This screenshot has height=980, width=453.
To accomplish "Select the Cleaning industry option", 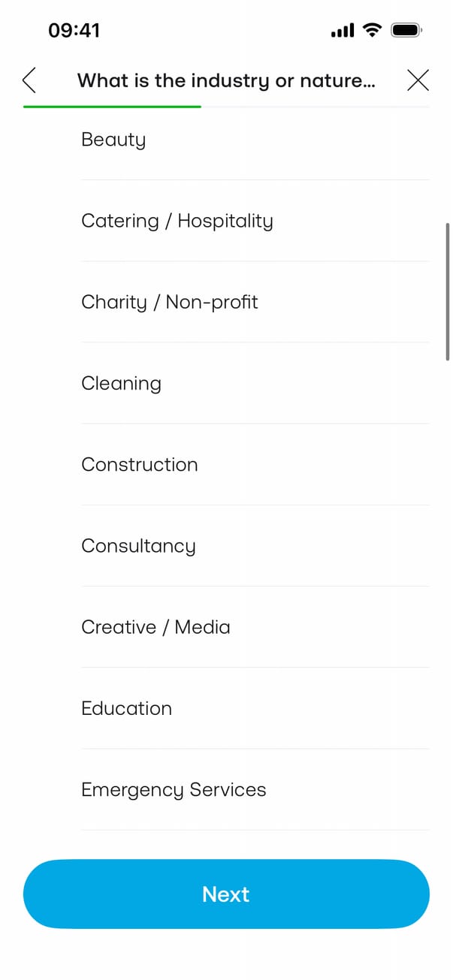I will [121, 383].
